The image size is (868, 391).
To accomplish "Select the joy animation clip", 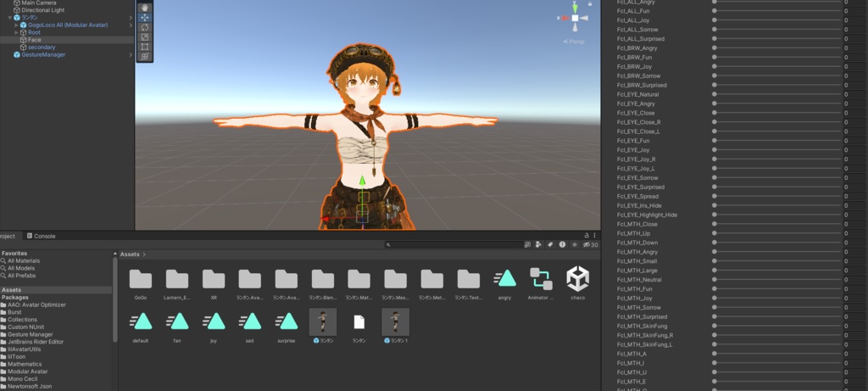I will pos(214,321).
